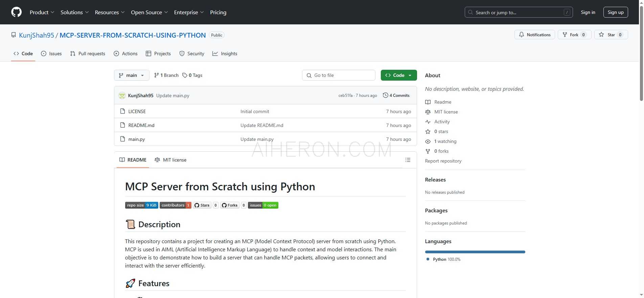
Task: Select the README tab in file viewer
Action: (133, 160)
